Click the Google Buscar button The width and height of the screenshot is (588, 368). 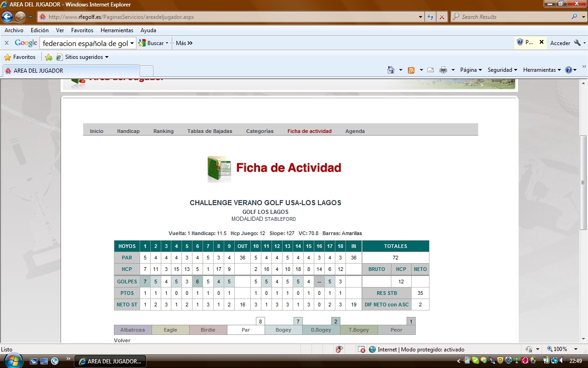(153, 43)
